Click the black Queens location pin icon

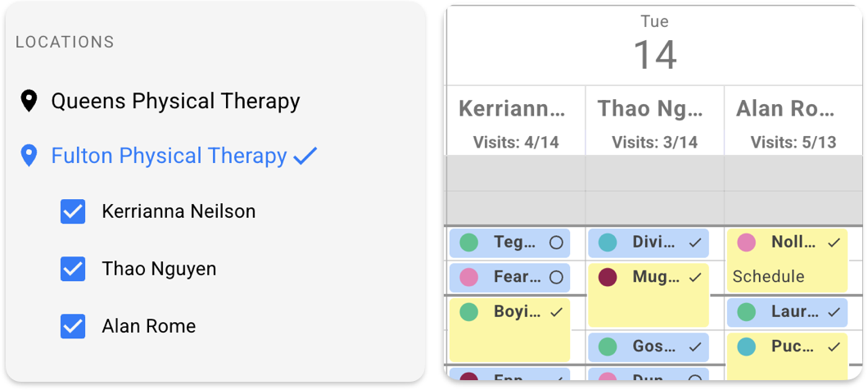coord(29,102)
